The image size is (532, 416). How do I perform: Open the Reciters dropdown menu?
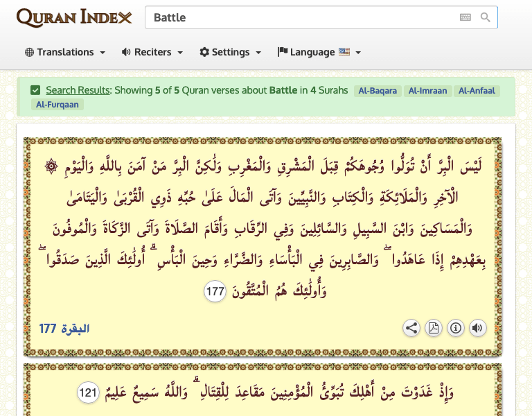pos(152,52)
